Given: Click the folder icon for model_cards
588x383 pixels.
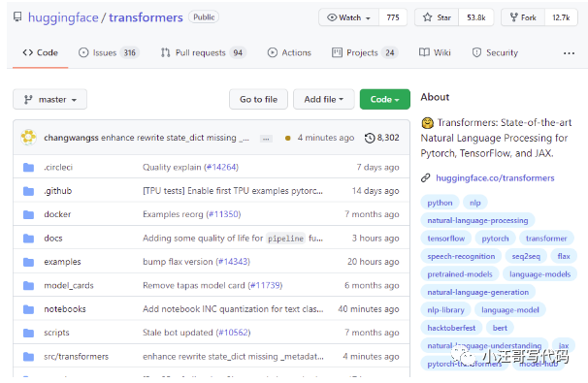Looking at the screenshot, I should pyautogui.click(x=28, y=286).
